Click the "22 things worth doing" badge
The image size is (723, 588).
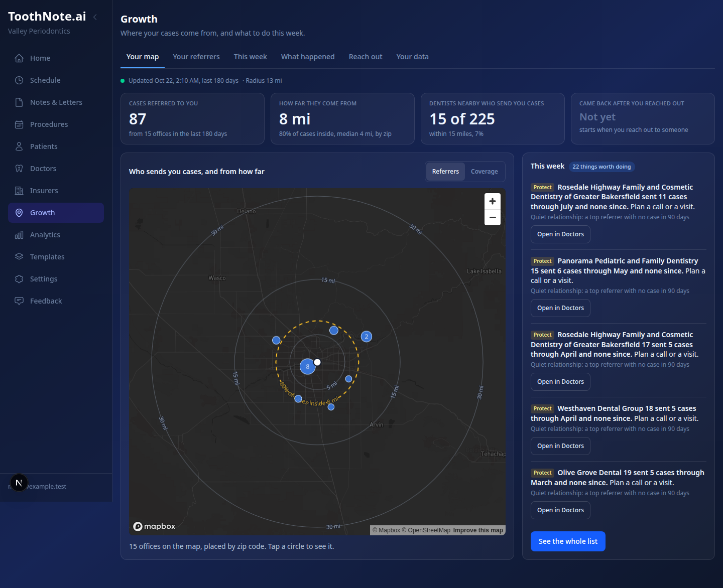(601, 167)
